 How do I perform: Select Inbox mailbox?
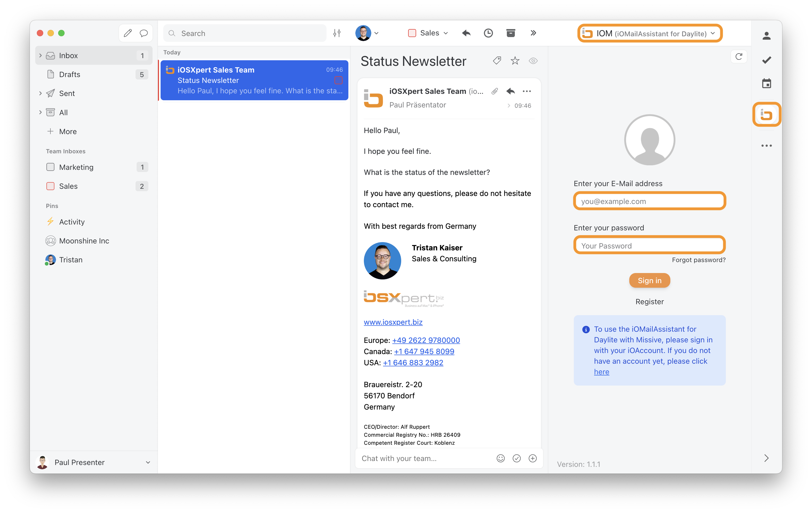click(x=94, y=55)
